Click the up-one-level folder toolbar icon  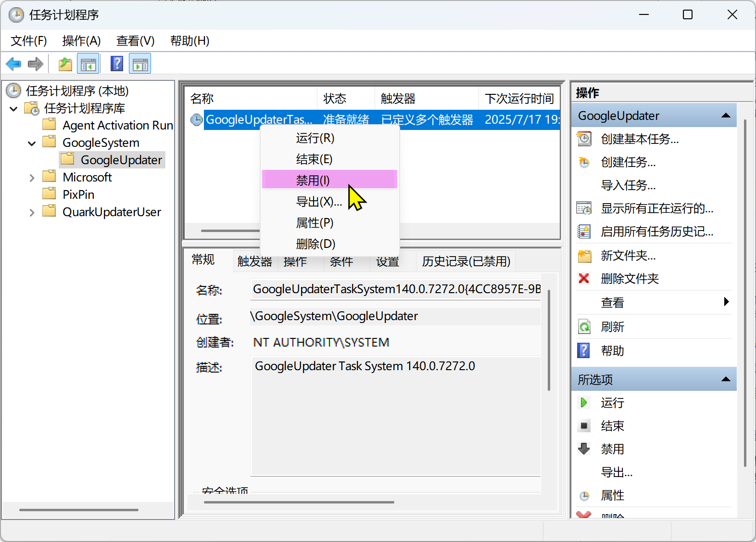coord(65,64)
